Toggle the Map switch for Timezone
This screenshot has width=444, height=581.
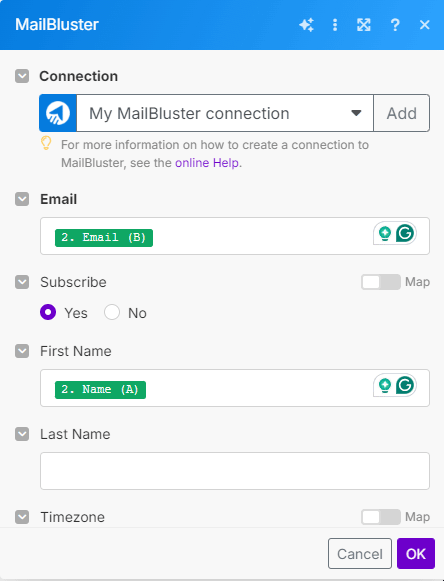(381, 517)
